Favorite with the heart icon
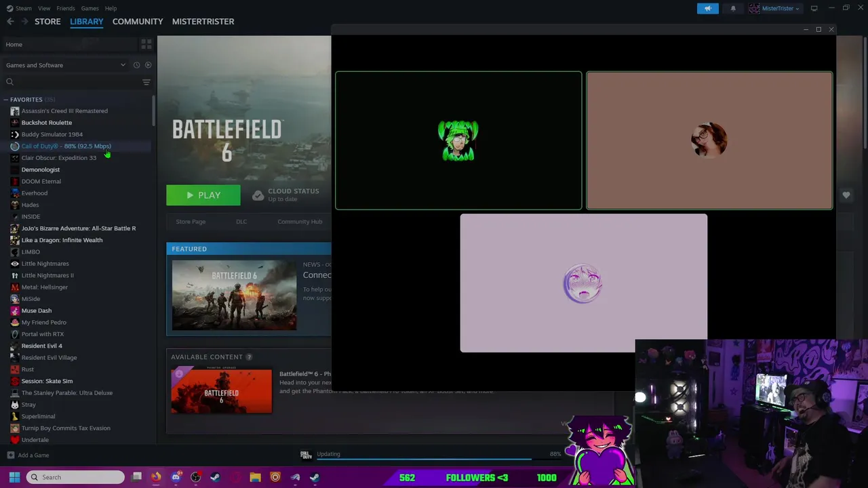Screen dimensions: 868x488 click(846, 195)
